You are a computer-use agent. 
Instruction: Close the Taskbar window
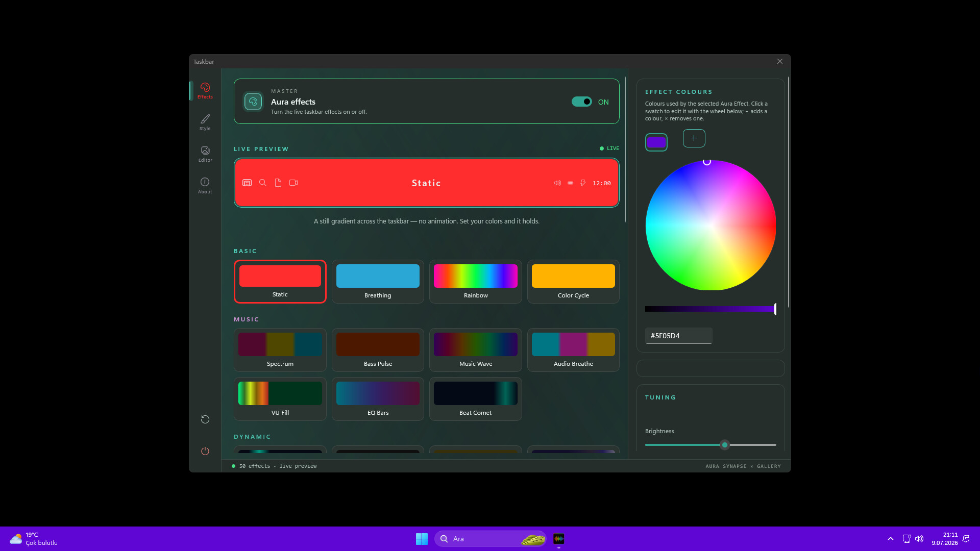(779, 61)
